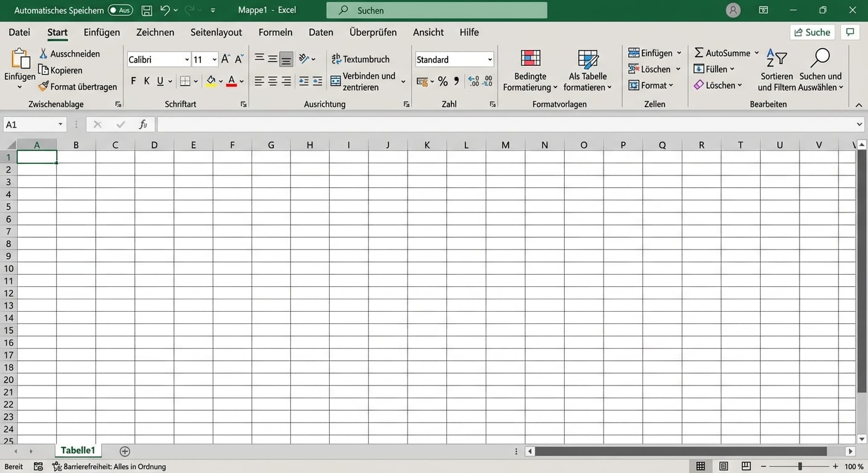Click the formula bar input

pos(505,124)
